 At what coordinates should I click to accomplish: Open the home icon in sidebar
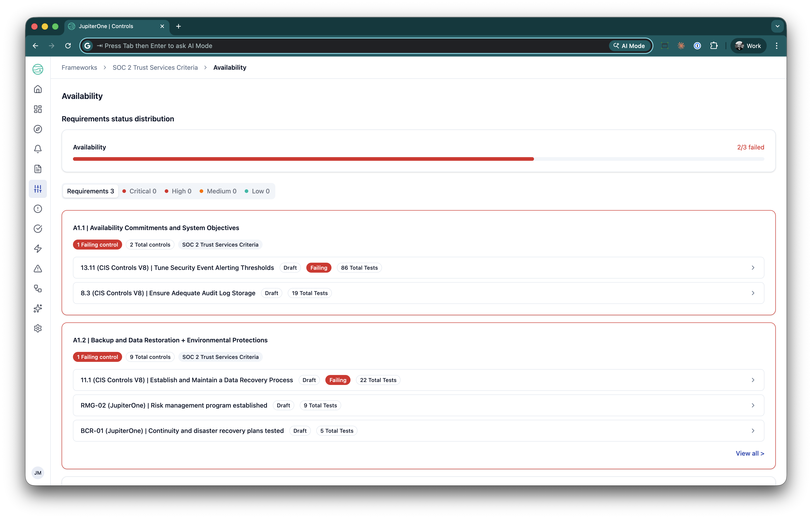[x=38, y=89]
